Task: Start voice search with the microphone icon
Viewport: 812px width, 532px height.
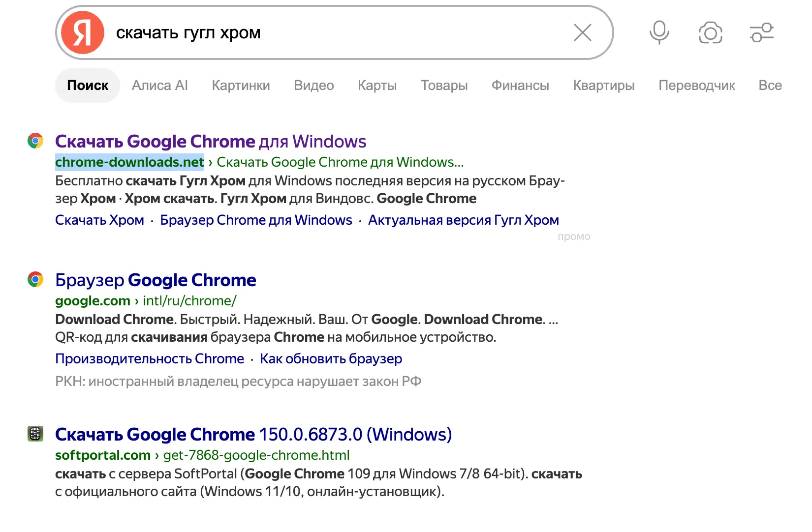Action: tap(659, 32)
